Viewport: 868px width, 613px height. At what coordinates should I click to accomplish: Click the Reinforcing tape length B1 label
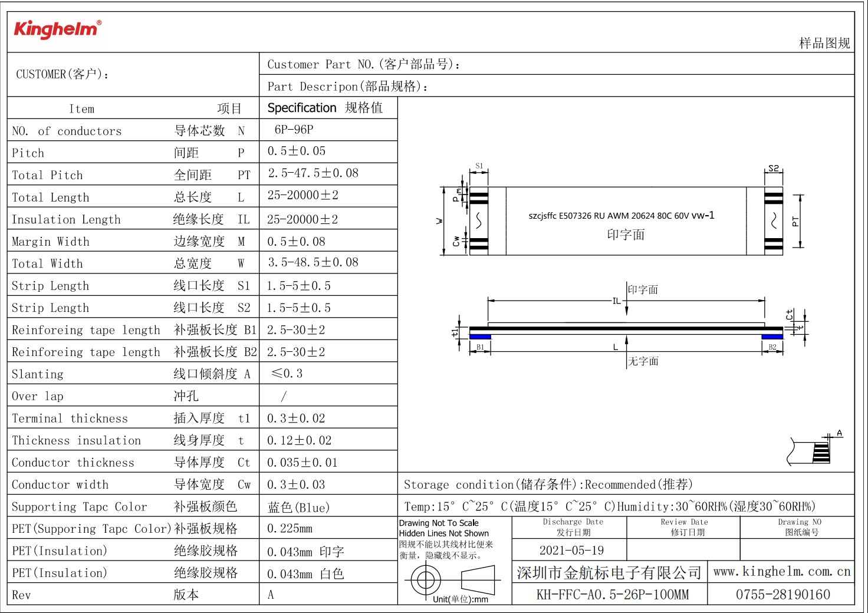86,330
